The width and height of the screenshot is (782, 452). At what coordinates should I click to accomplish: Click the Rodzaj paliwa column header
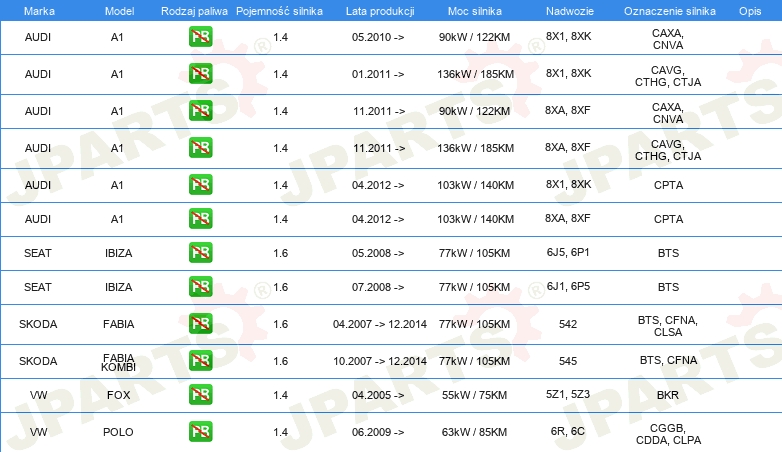(x=194, y=11)
